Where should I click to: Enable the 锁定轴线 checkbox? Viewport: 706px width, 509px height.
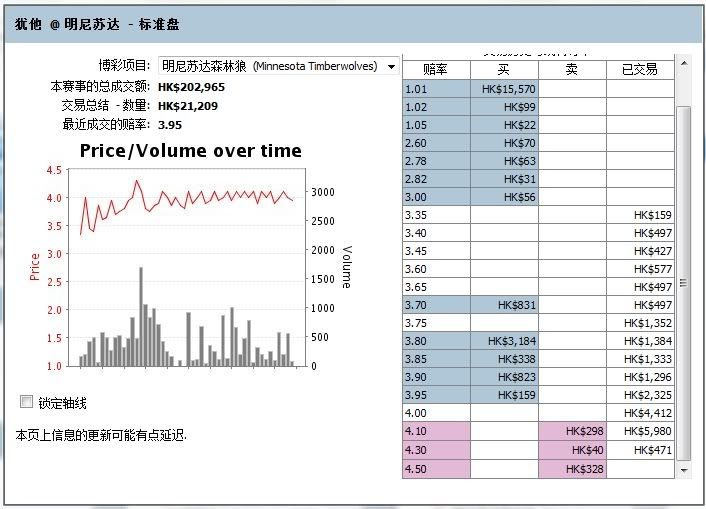[x=27, y=402]
